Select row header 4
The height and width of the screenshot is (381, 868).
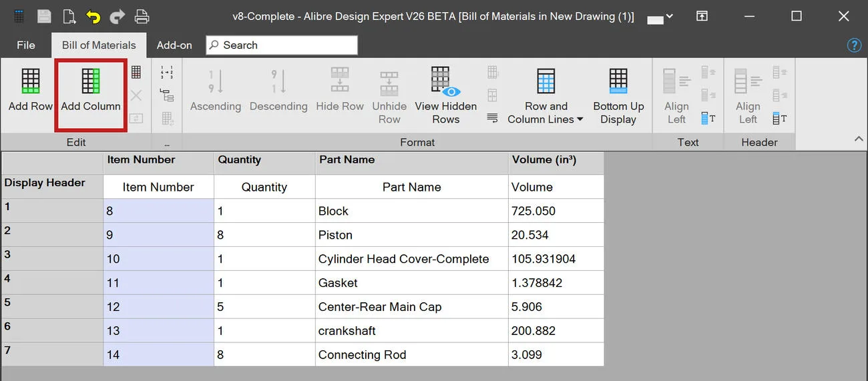pyautogui.click(x=52, y=283)
